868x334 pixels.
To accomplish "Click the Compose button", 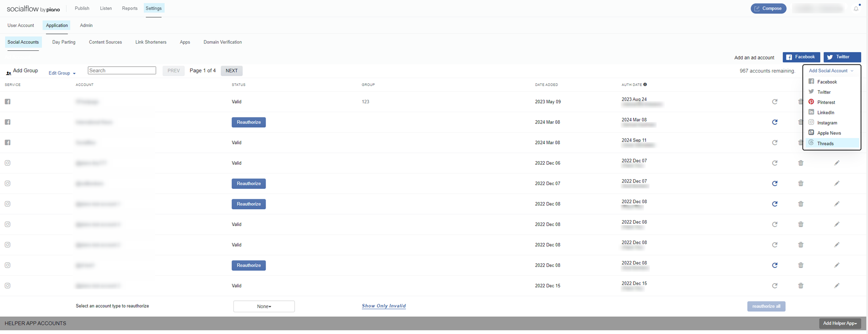I will [x=769, y=9].
